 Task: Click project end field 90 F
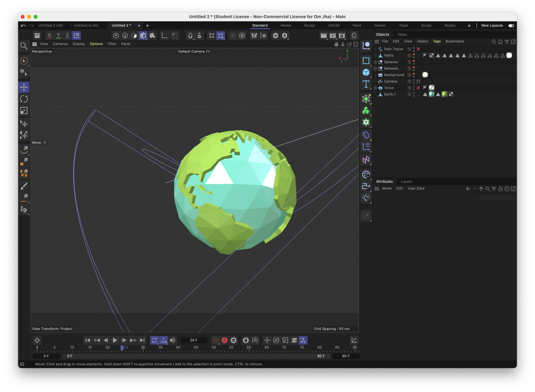[346, 356]
